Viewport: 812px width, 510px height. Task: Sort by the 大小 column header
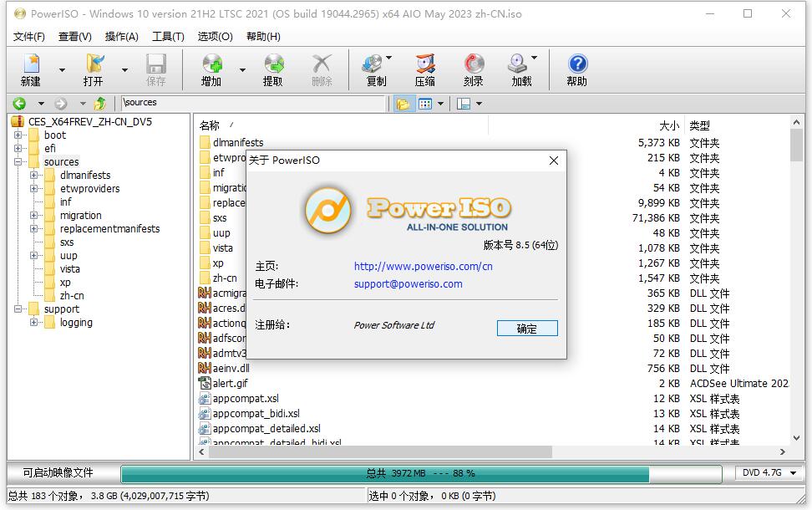[x=669, y=125]
